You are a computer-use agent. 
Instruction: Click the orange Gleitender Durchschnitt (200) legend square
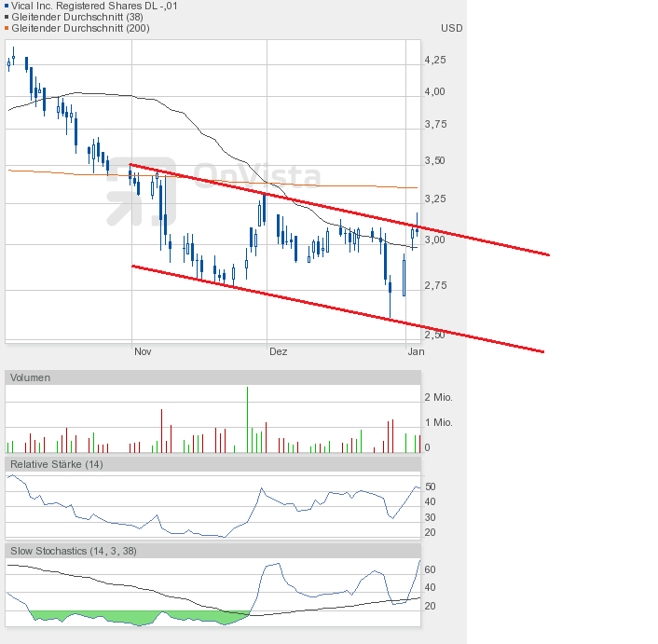pos(7,28)
